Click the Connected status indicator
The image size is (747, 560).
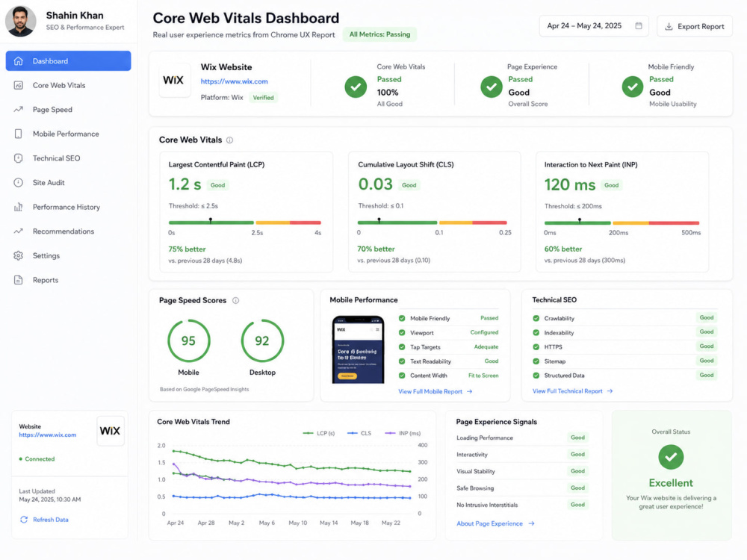[37, 459]
